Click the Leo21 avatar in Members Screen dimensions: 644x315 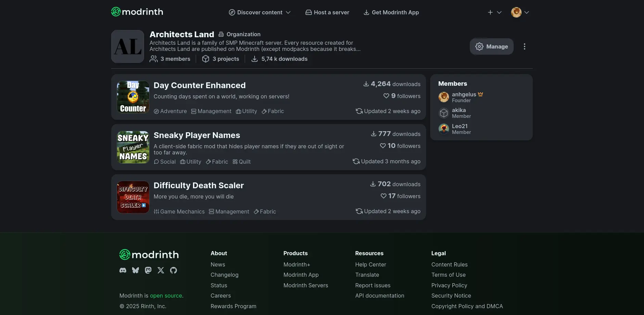click(x=444, y=129)
